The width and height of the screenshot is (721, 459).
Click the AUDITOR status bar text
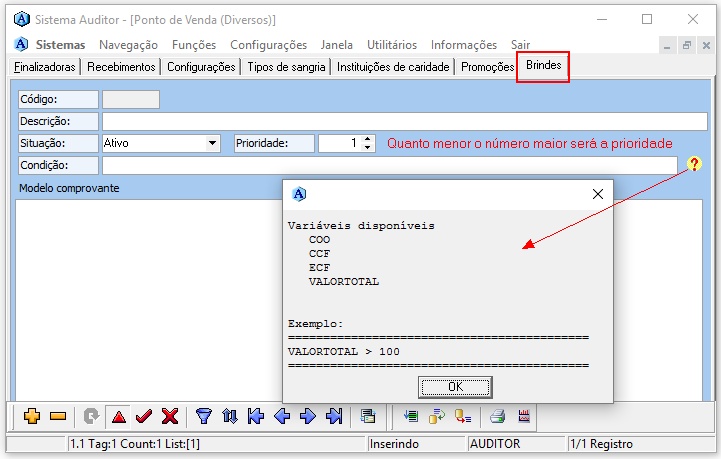click(495, 444)
